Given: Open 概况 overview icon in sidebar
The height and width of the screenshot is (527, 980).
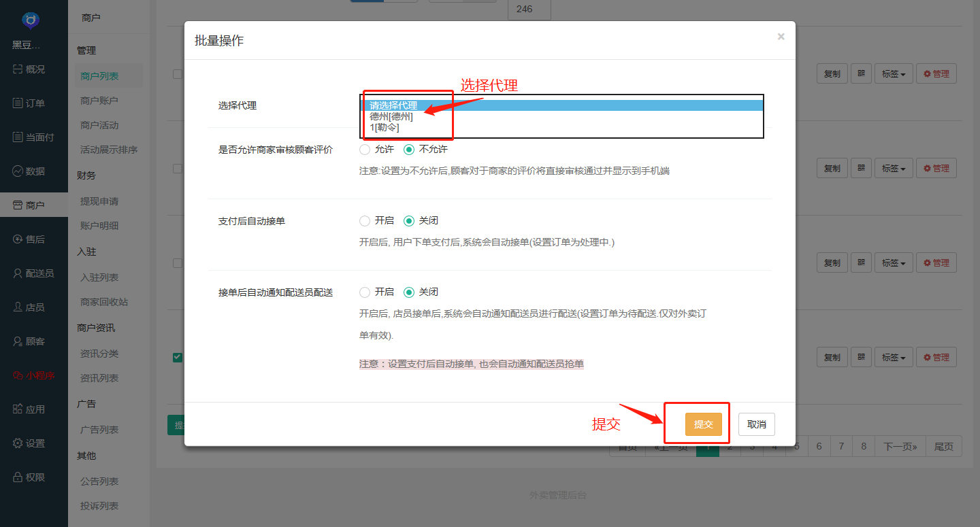Looking at the screenshot, I should coord(18,69).
